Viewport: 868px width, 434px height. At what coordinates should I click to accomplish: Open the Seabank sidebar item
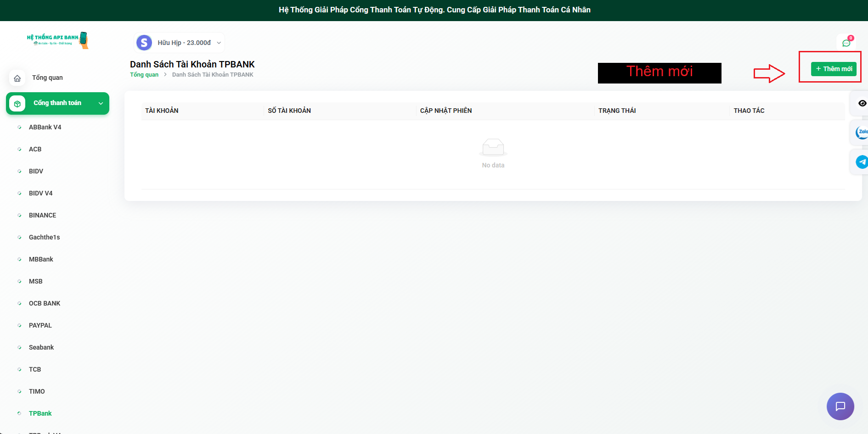(x=41, y=347)
